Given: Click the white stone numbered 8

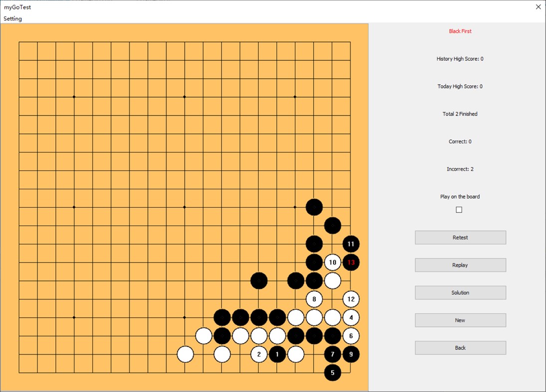Looking at the screenshot, I should click(x=314, y=299).
